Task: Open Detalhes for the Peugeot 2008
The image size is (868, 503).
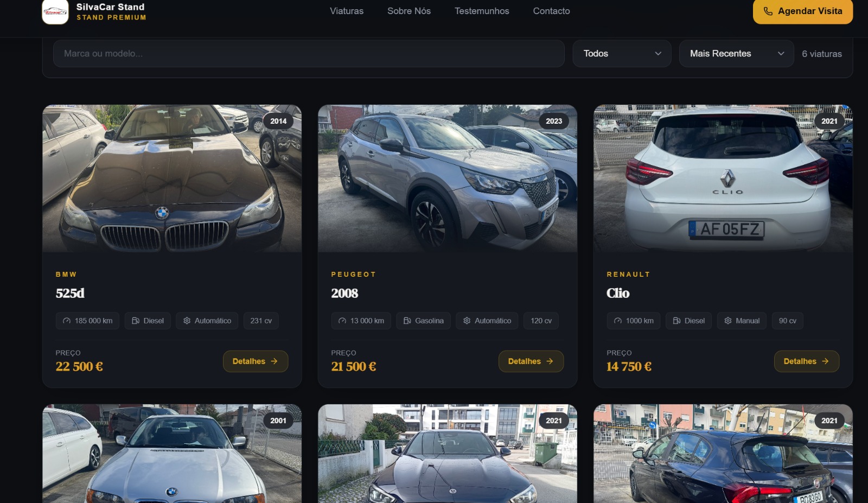Action: coord(531,361)
